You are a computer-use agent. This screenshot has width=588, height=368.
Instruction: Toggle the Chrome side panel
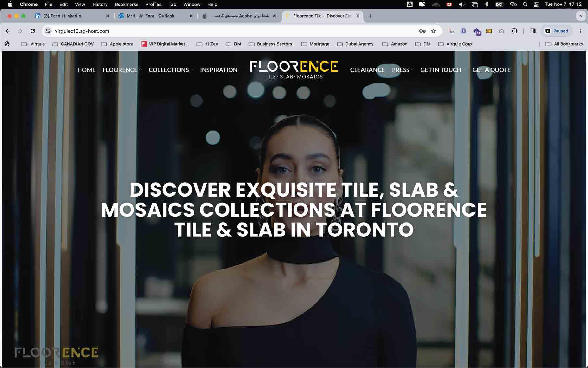click(533, 31)
